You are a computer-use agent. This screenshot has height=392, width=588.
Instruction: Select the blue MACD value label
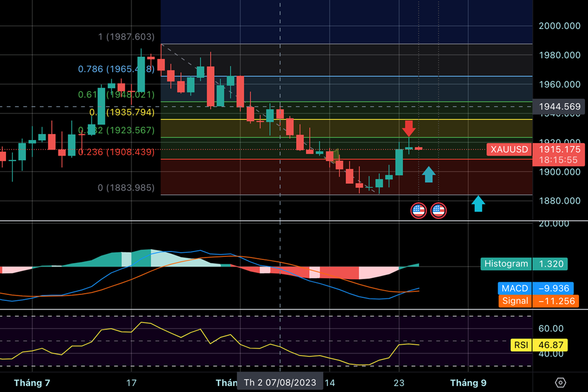coord(514,288)
